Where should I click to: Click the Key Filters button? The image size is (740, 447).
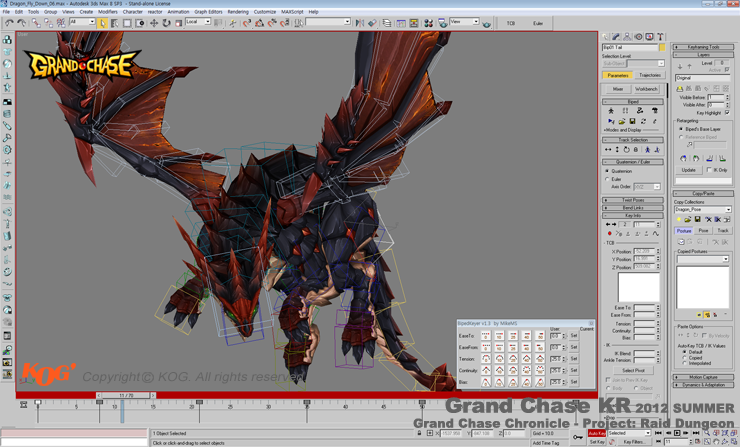(633, 442)
